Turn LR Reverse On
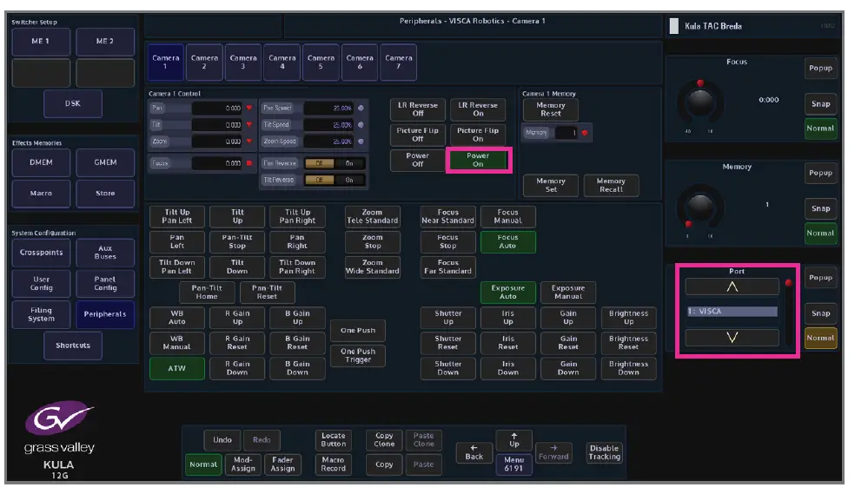The image size is (868, 494). [478, 109]
